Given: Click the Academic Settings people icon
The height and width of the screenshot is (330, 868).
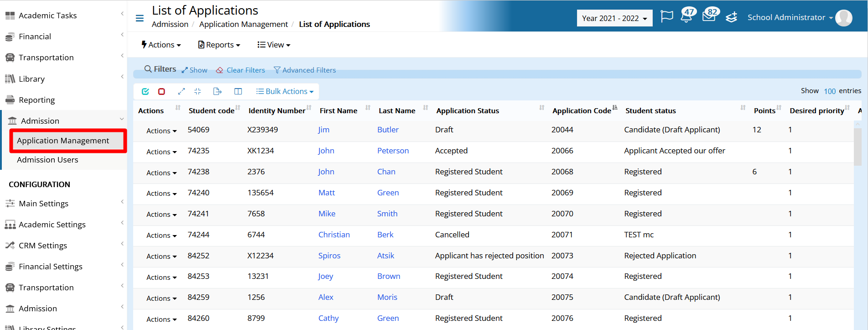Looking at the screenshot, I should [10, 225].
